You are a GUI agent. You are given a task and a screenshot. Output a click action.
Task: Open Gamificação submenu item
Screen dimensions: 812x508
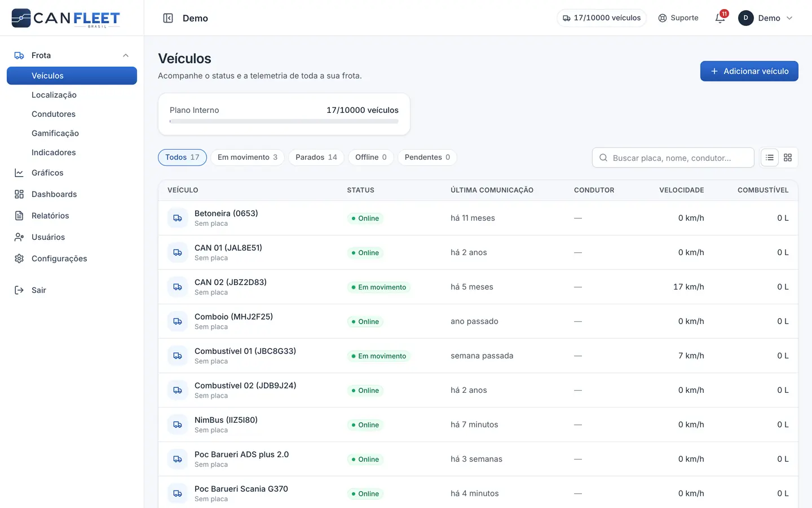[x=72, y=133]
